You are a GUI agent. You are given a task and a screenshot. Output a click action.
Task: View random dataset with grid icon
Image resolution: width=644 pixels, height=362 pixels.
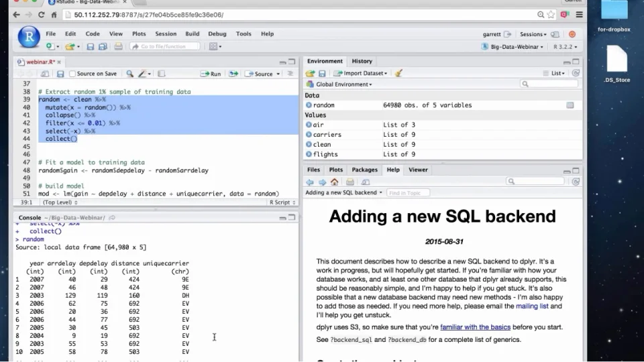click(x=570, y=105)
